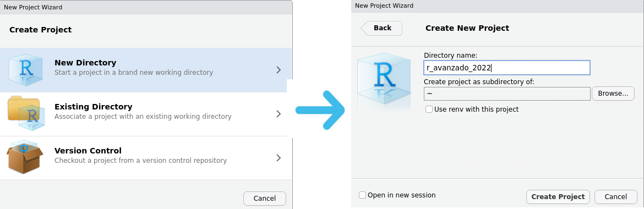Click the large R project cube icon
This screenshot has height=209, width=644.
[x=384, y=82]
